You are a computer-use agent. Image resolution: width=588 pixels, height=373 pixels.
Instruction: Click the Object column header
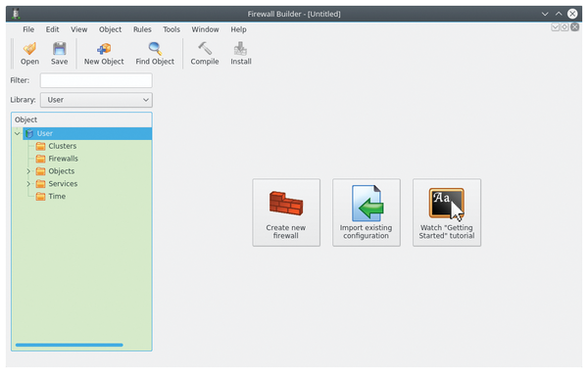[81, 119]
